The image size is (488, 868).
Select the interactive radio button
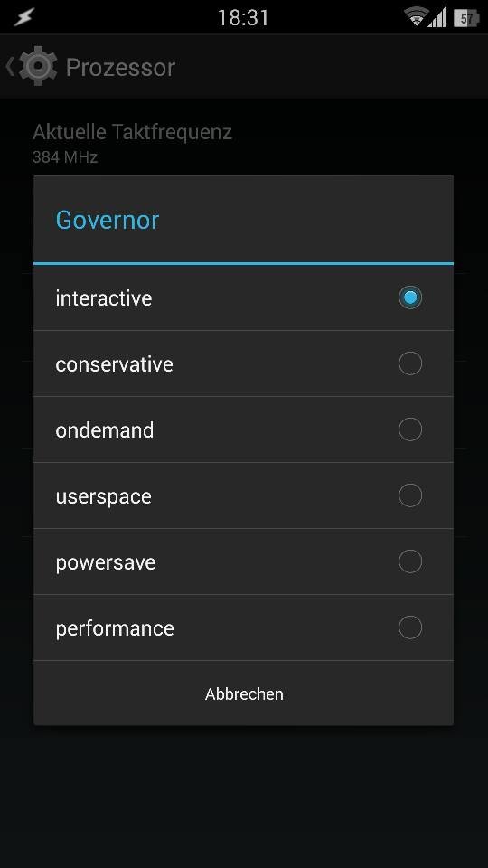(x=410, y=297)
